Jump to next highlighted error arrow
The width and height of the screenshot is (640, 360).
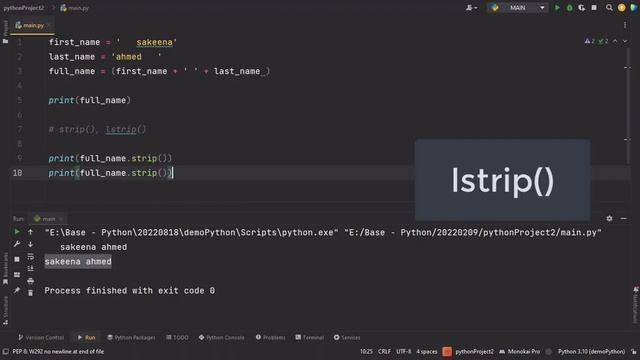pyautogui.click(x=625, y=41)
